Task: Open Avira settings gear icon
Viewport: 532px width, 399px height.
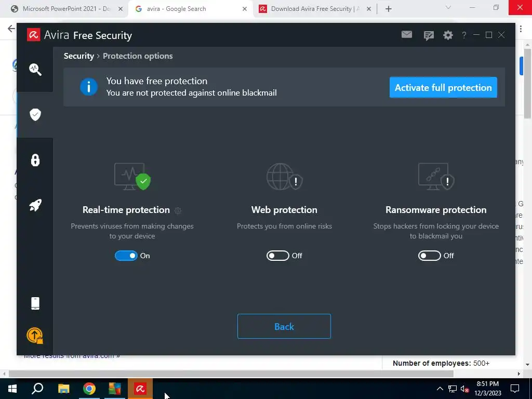Action: [448, 35]
